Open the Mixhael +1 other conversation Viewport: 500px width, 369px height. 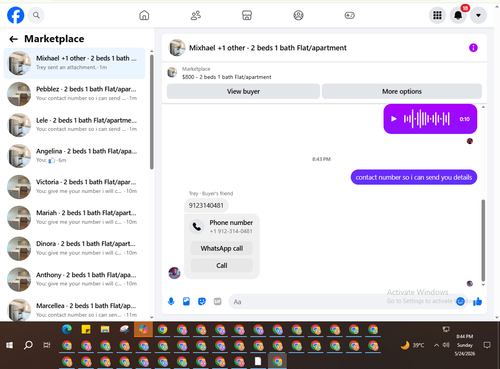click(x=75, y=63)
